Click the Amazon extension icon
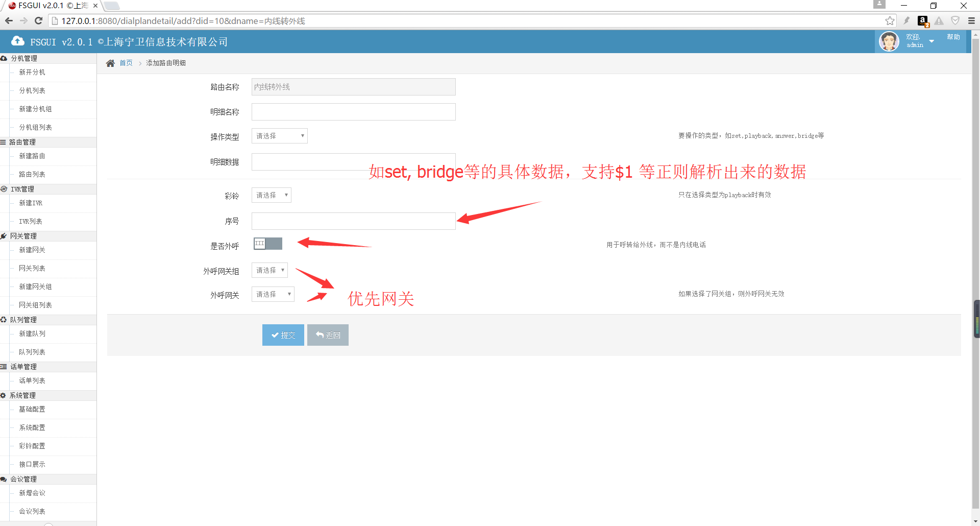 tap(922, 21)
